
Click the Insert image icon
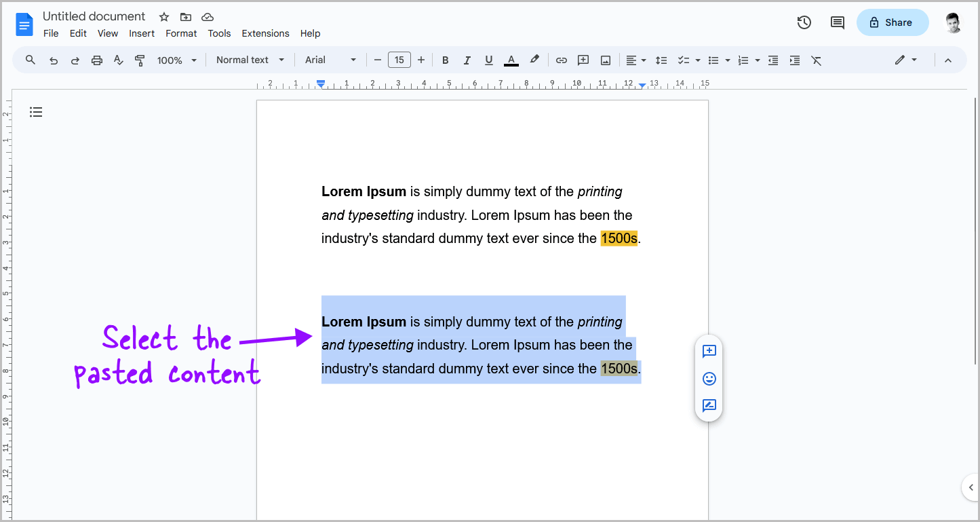click(x=604, y=60)
